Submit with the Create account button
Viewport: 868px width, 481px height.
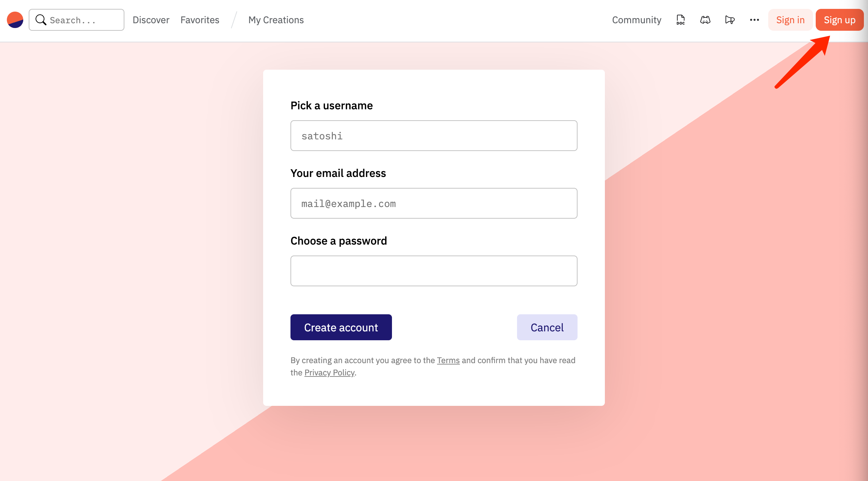341,327
